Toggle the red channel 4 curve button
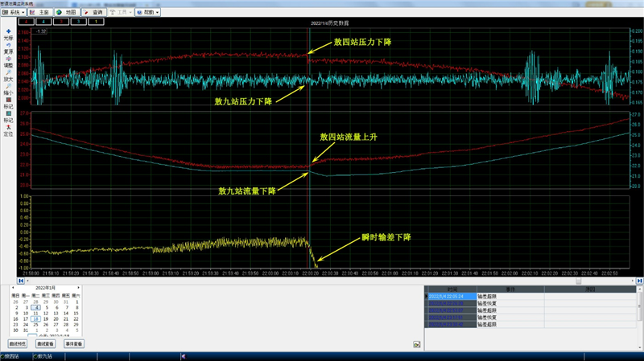Screen dimensions: 644x361 pyautogui.click(x=26, y=22)
